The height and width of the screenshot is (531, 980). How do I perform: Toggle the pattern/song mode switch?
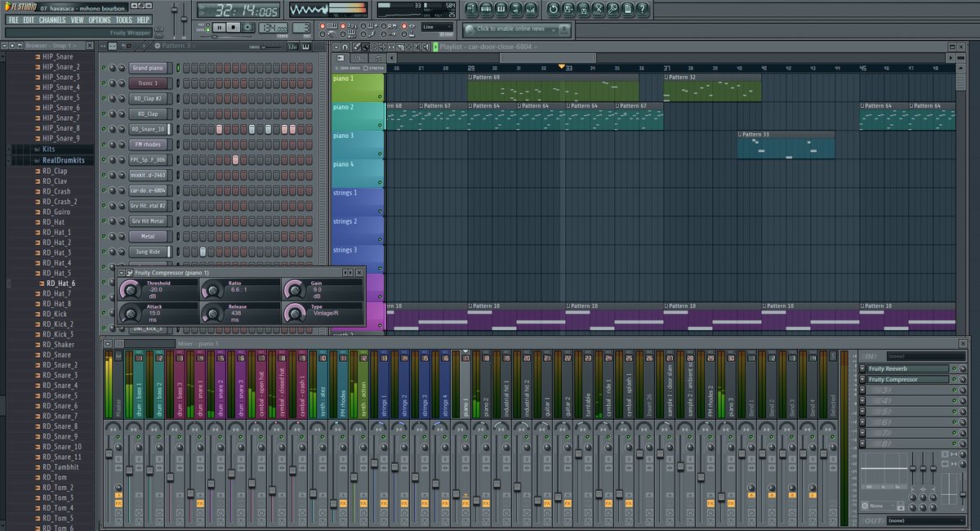tap(207, 28)
